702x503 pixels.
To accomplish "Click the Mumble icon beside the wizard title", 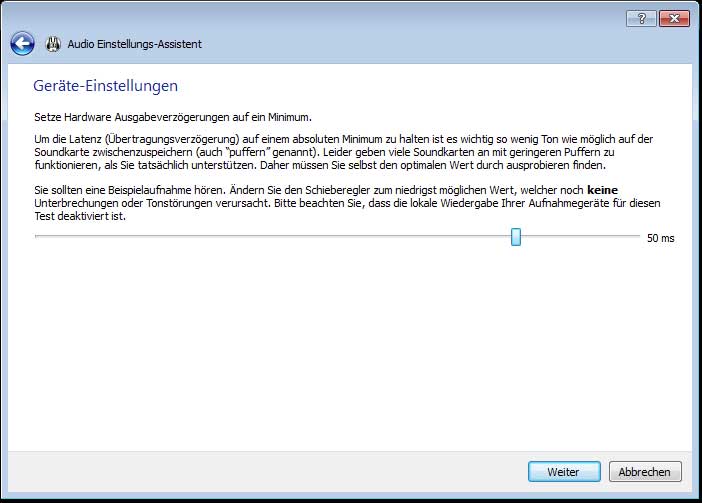I will [53, 44].
